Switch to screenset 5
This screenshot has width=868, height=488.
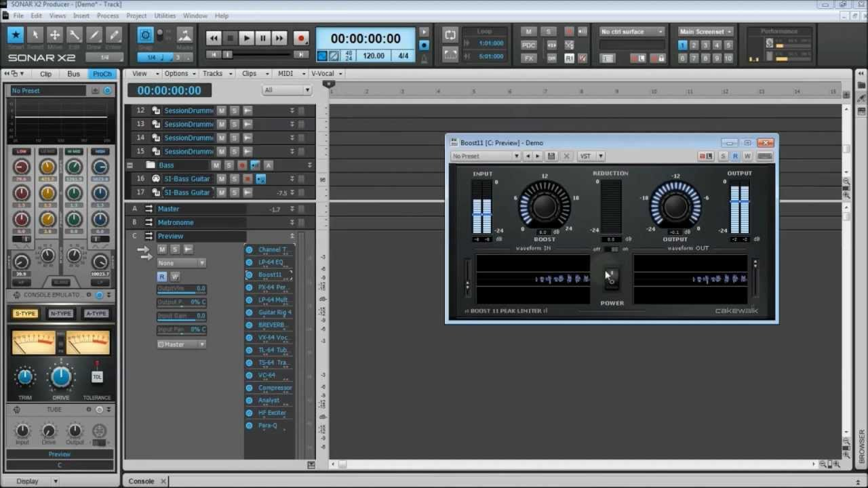(728, 45)
